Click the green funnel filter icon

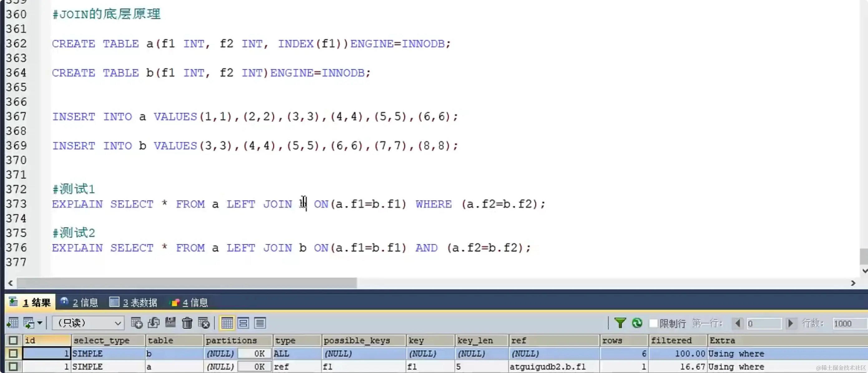pos(620,323)
